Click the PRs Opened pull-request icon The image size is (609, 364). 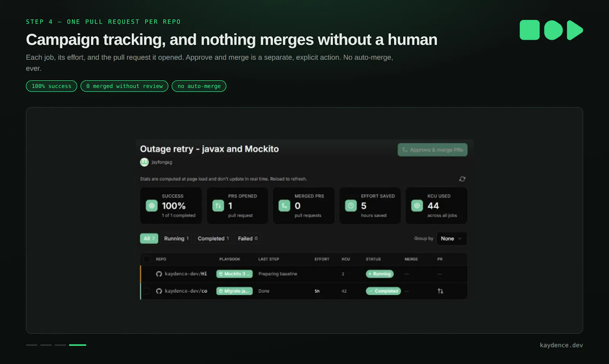pyautogui.click(x=218, y=206)
